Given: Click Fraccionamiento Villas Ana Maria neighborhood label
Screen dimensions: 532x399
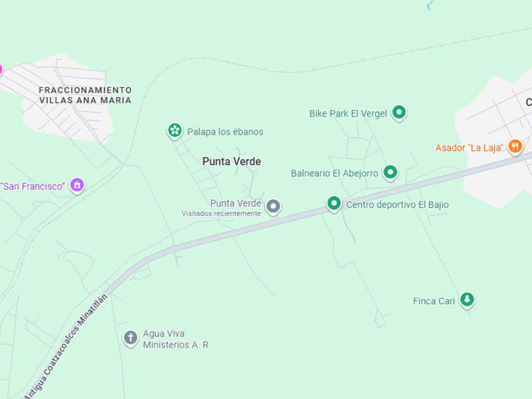Looking at the screenshot, I should coord(85,95).
